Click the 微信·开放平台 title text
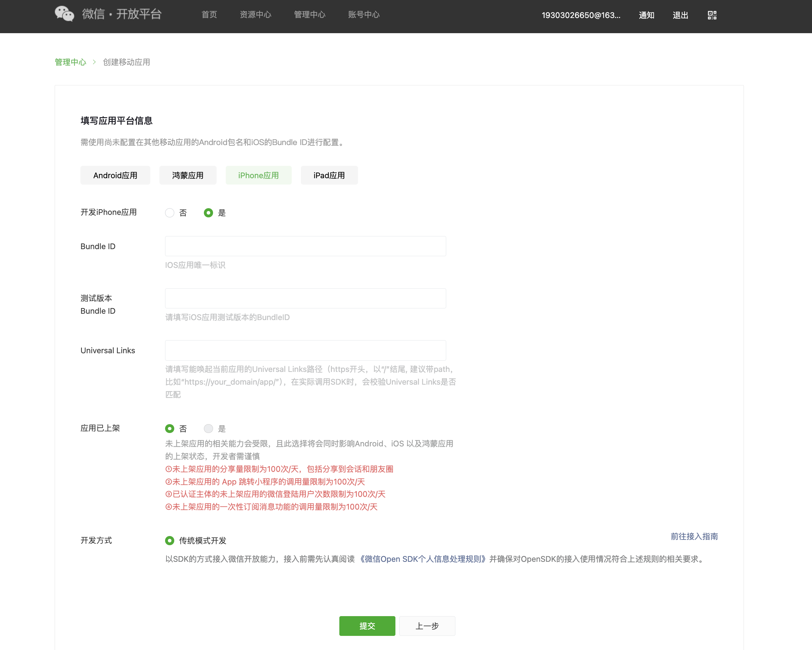Screen dimensions: 812x650 122,14
